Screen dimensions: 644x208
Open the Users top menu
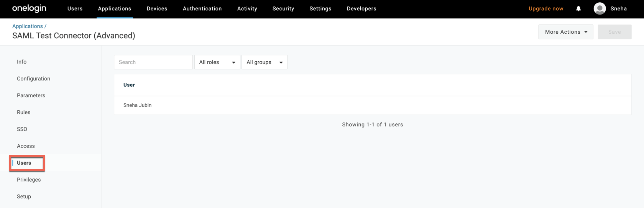[75, 8]
